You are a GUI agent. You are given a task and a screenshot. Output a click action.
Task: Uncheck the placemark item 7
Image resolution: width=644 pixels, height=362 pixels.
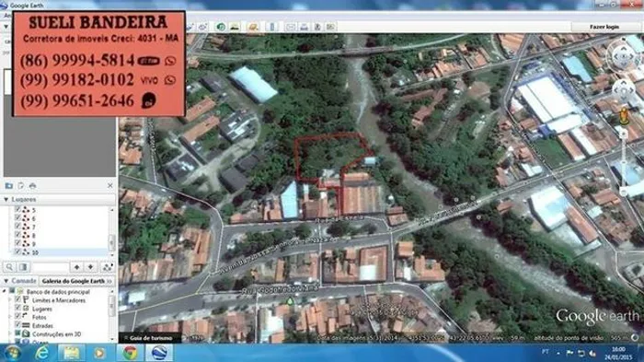[17, 227]
